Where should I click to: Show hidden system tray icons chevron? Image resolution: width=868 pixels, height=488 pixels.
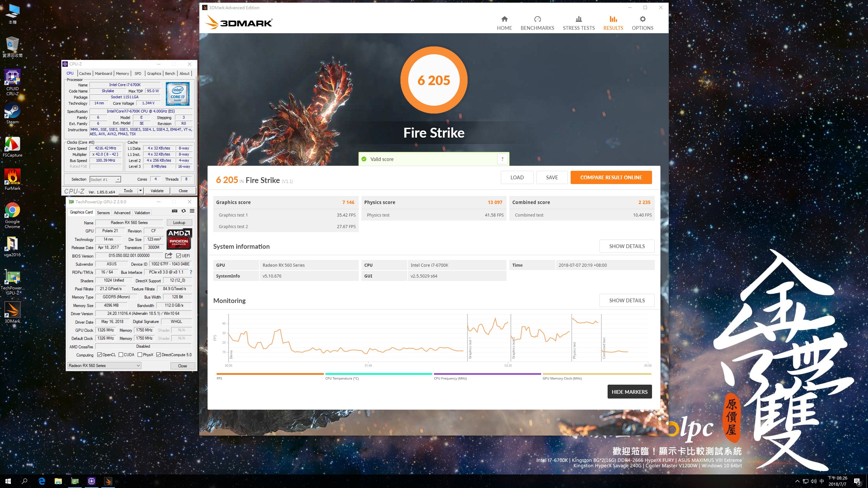point(797,481)
